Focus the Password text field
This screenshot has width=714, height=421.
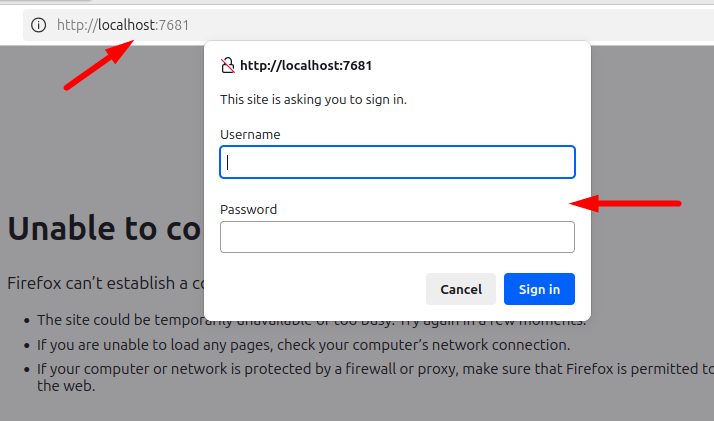397,237
